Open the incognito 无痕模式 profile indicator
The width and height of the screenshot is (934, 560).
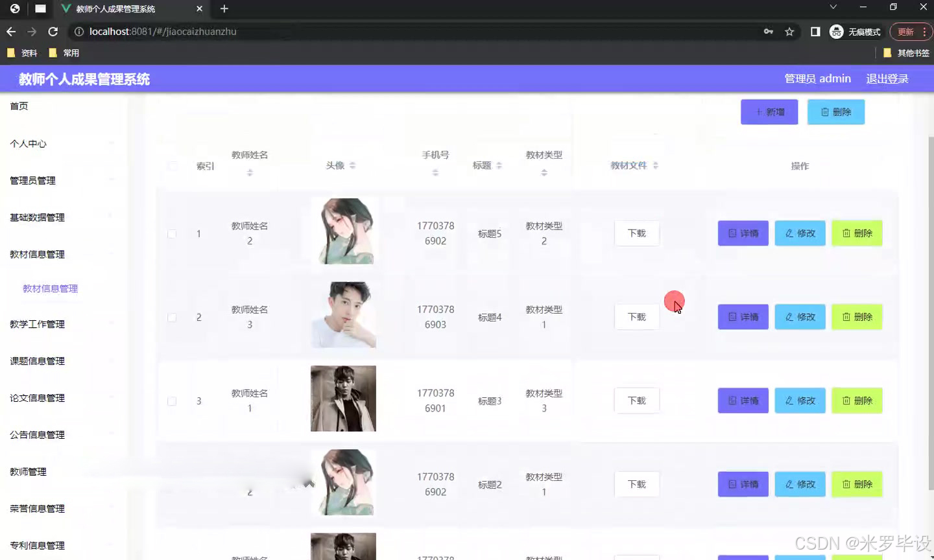856,31
